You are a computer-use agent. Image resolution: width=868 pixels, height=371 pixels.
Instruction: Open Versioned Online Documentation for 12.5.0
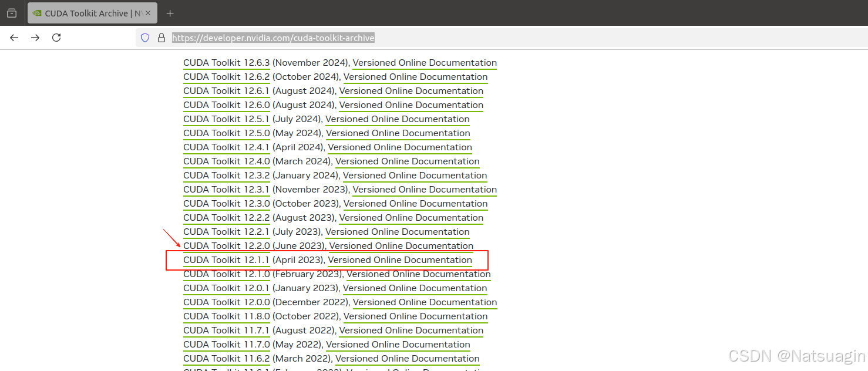398,133
